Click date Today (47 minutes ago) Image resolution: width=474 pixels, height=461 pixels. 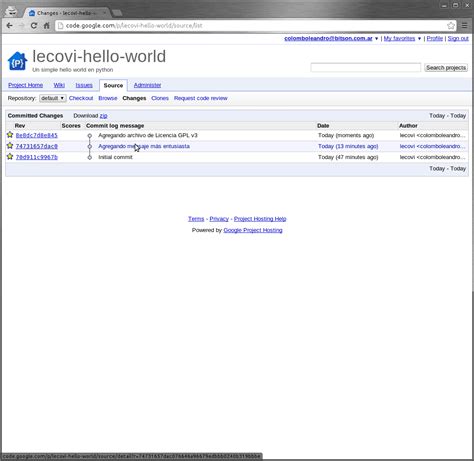point(348,157)
